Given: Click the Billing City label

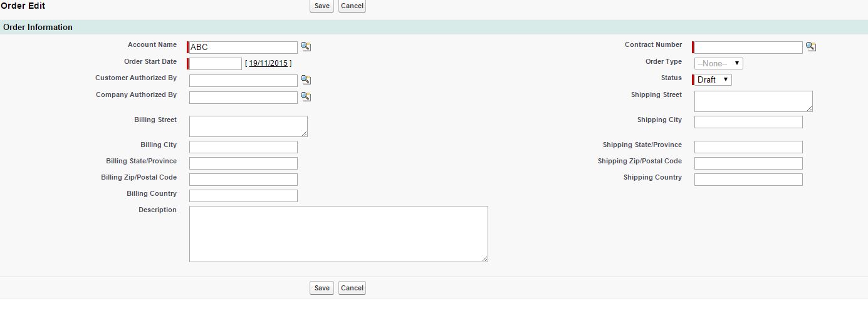Looking at the screenshot, I should (159, 145).
